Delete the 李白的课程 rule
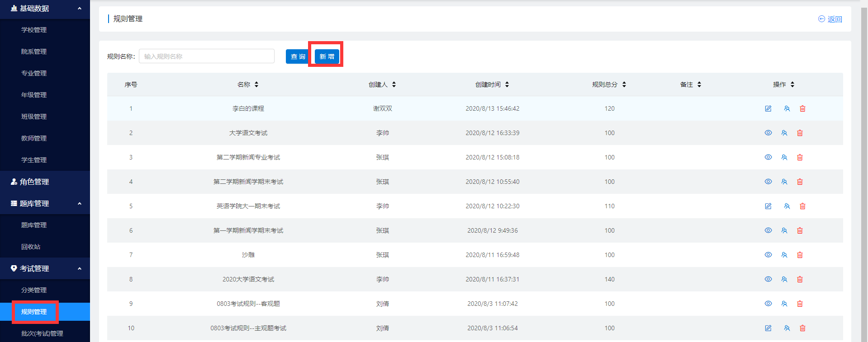The height and width of the screenshot is (342, 868). 802,108
